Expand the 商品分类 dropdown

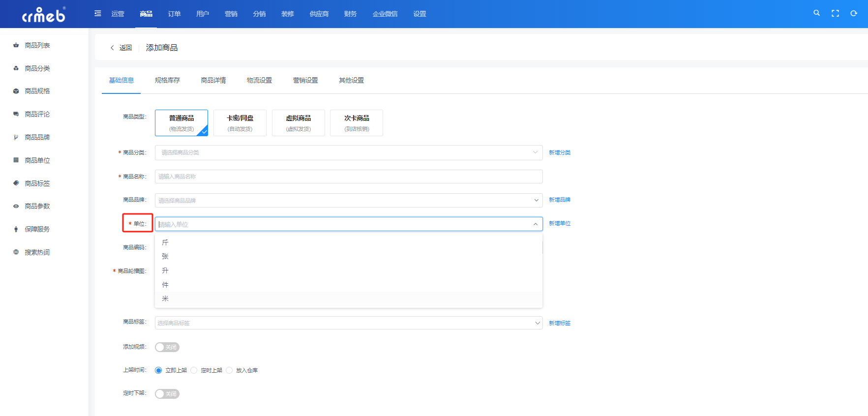click(x=348, y=152)
